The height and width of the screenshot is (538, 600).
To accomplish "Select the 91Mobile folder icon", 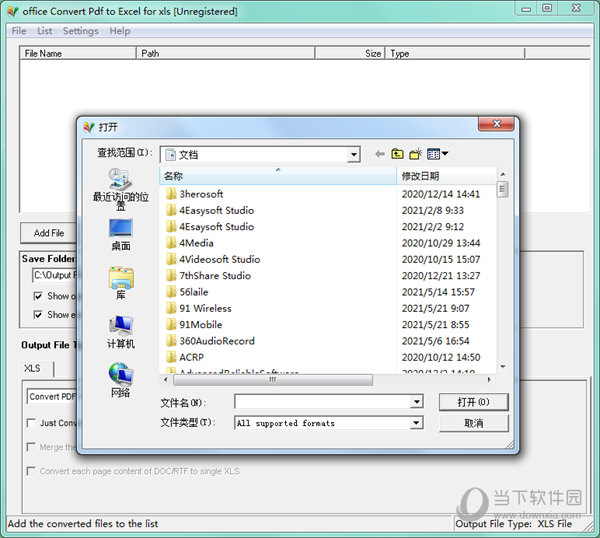I will coord(171,324).
